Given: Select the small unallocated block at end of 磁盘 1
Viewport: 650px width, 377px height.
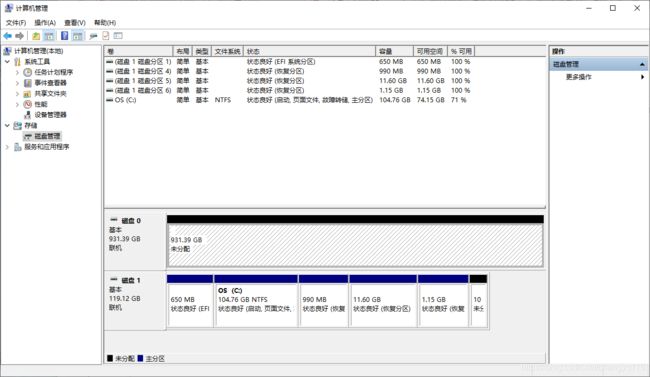Looking at the screenshot, I should tap(478, 305).
